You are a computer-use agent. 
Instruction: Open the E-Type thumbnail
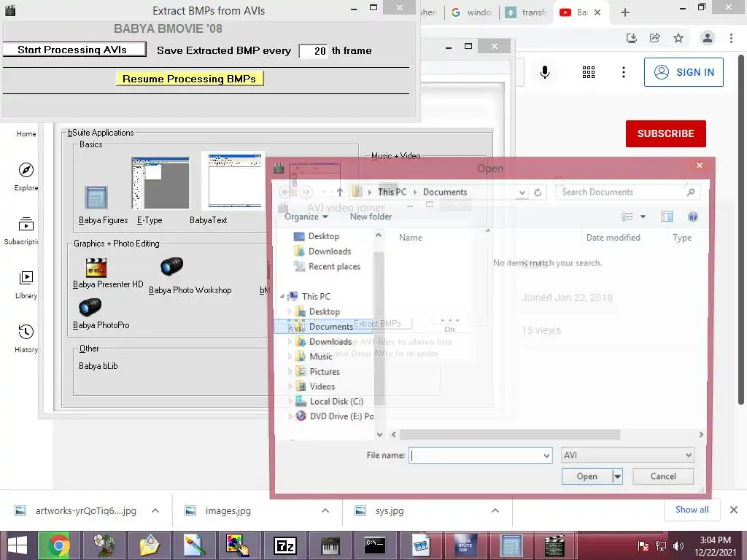pyautogui.click(x=160, y=183)
